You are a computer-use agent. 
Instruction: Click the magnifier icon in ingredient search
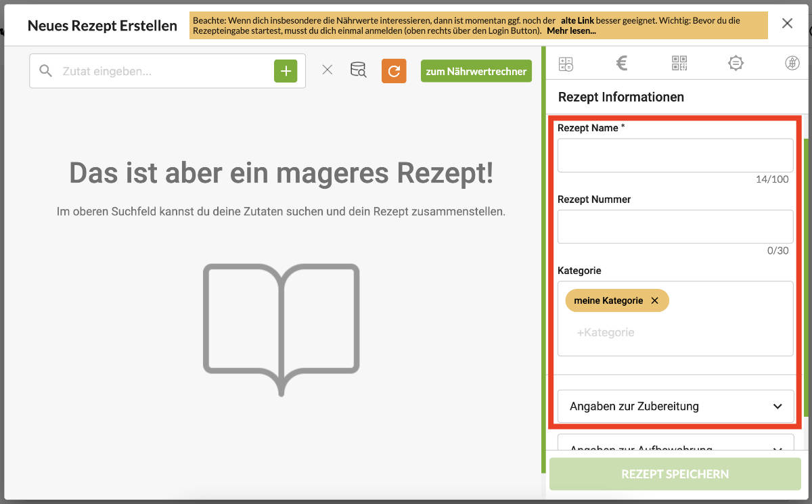[45, 71]
